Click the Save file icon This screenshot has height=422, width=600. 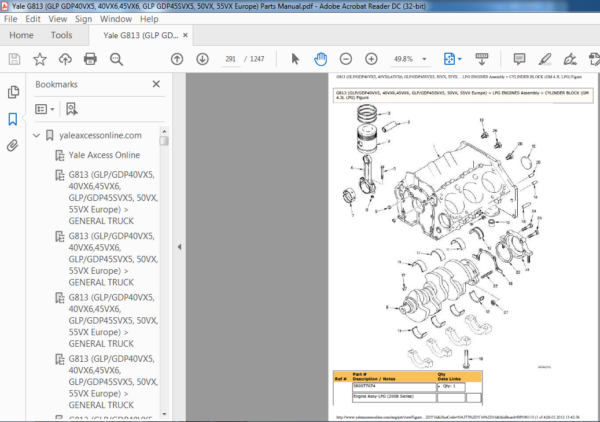pos(14,59)
